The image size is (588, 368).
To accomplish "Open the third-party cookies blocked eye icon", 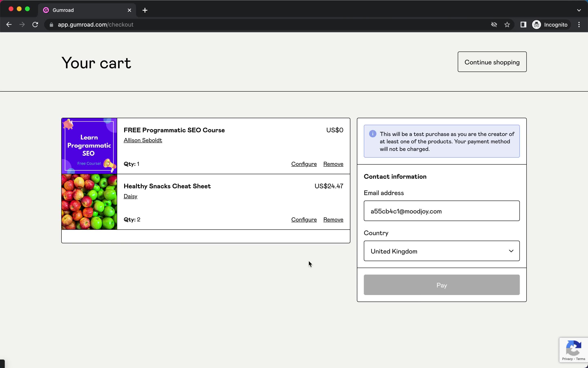I will click(x=494, y=25).
